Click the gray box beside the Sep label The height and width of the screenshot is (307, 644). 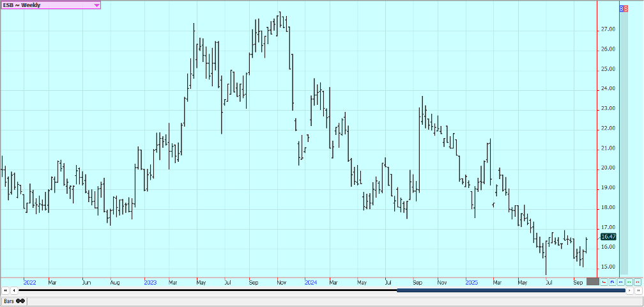tap(592, 281)
